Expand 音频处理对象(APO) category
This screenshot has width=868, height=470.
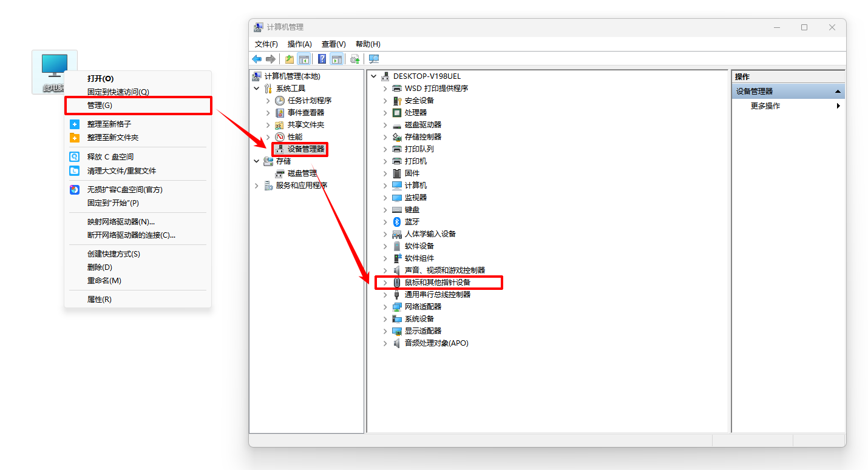coord(385,343)
